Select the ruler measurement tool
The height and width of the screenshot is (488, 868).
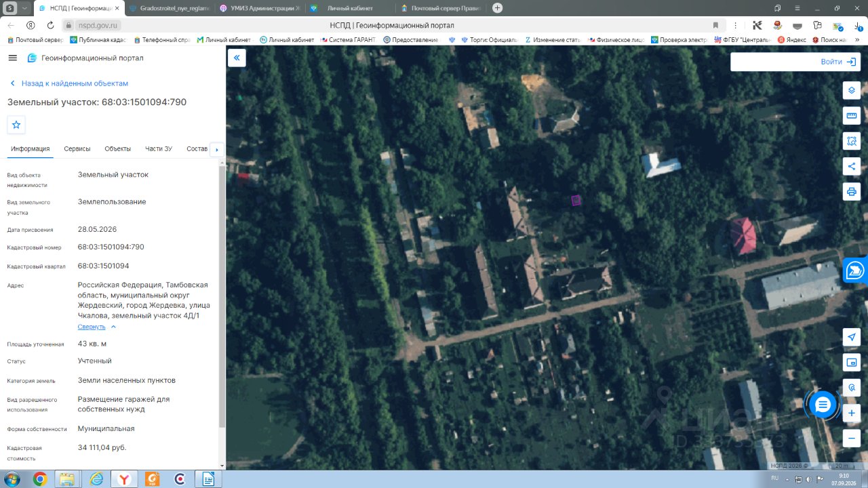[852, 115]
